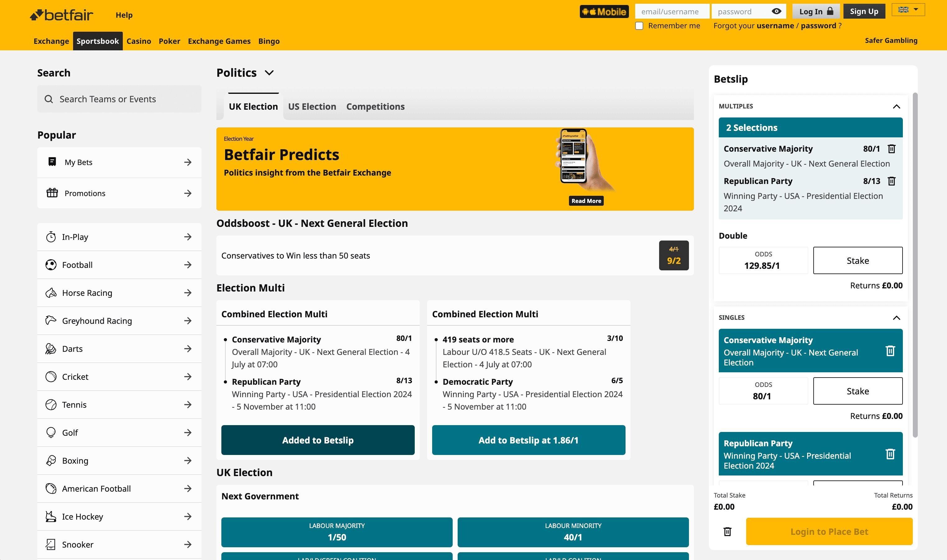
Task: Delete the Republican Party single bet
Action: 890,454
